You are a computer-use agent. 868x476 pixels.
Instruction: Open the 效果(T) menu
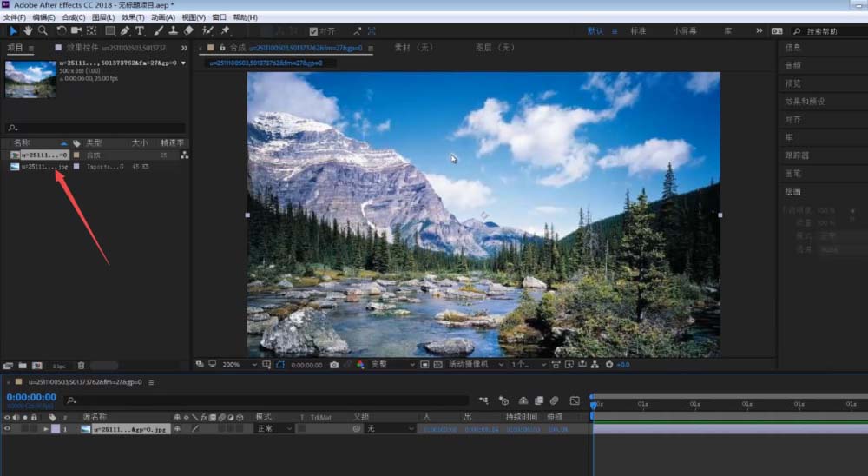[x=134, y=17]
